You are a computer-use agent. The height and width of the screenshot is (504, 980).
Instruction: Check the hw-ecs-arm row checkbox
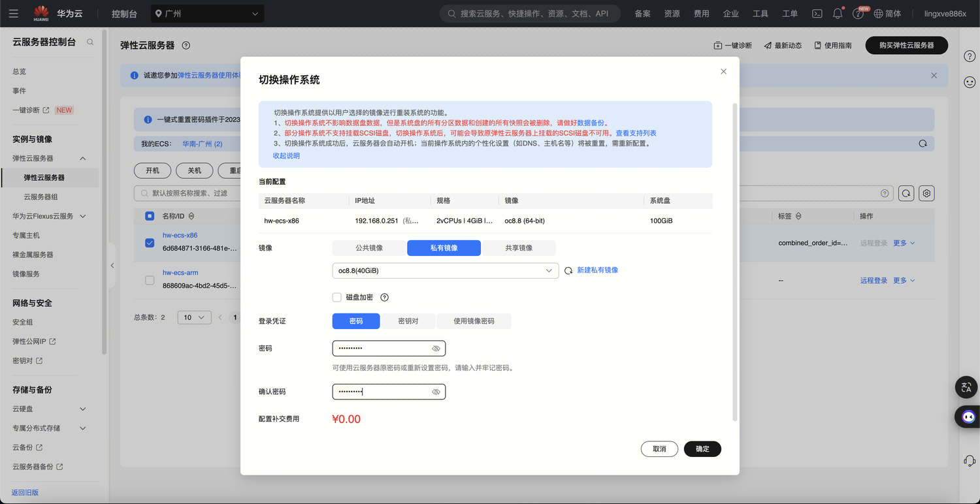click(150, 281)
